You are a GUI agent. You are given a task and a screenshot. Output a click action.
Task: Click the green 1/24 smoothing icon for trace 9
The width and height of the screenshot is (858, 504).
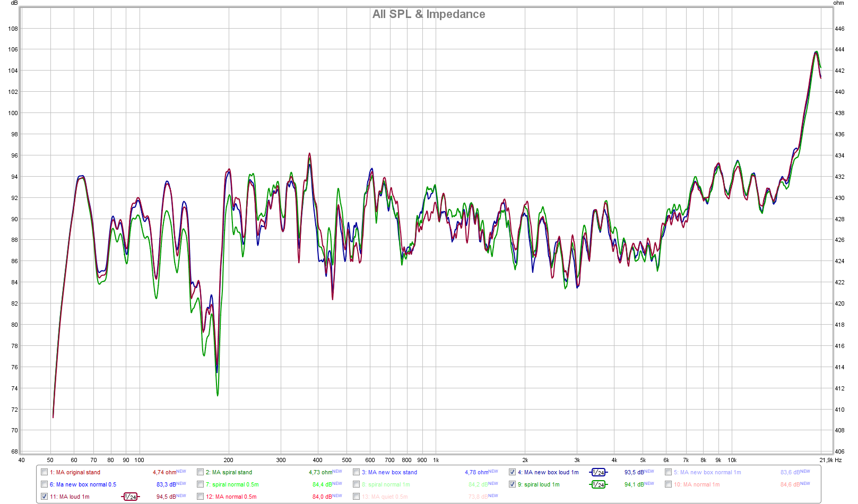[598, 484]
